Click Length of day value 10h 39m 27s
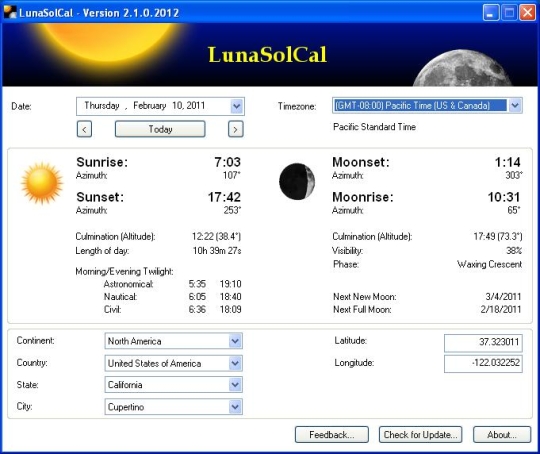The image size is (540, 454). 217,250
